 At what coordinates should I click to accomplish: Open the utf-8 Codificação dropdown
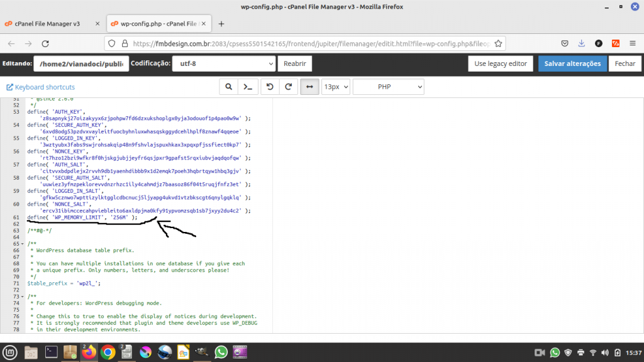[223, 63]
